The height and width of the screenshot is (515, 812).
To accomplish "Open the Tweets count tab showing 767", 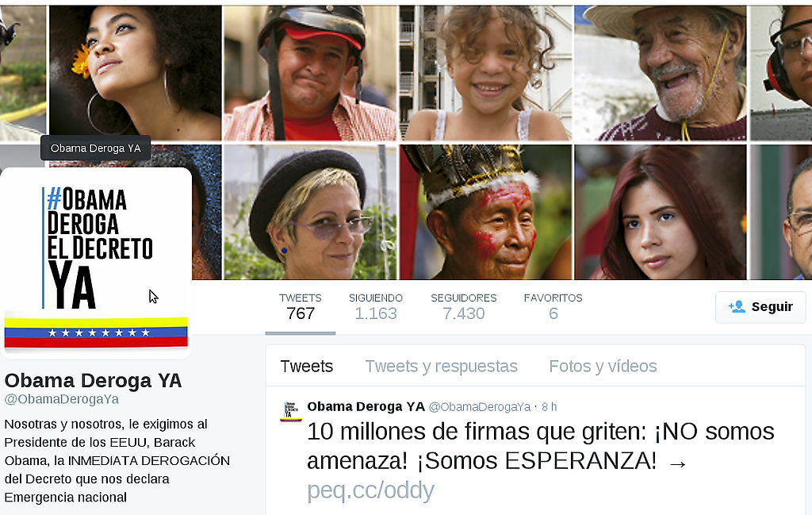I will tap(301, 307).
